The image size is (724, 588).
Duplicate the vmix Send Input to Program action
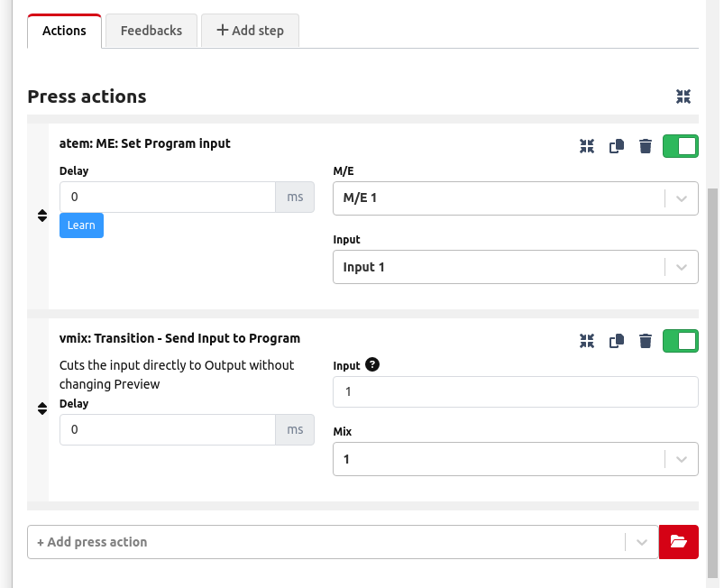(x=617, y=341)
